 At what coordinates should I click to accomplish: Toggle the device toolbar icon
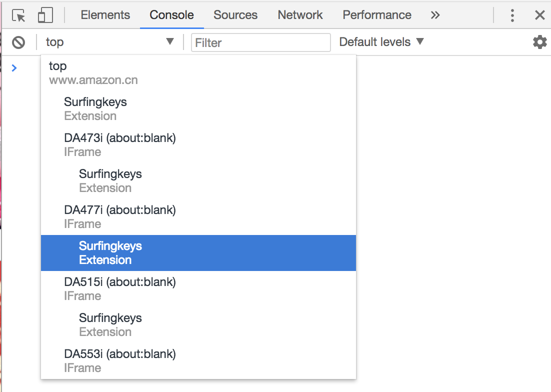point(45,15)
